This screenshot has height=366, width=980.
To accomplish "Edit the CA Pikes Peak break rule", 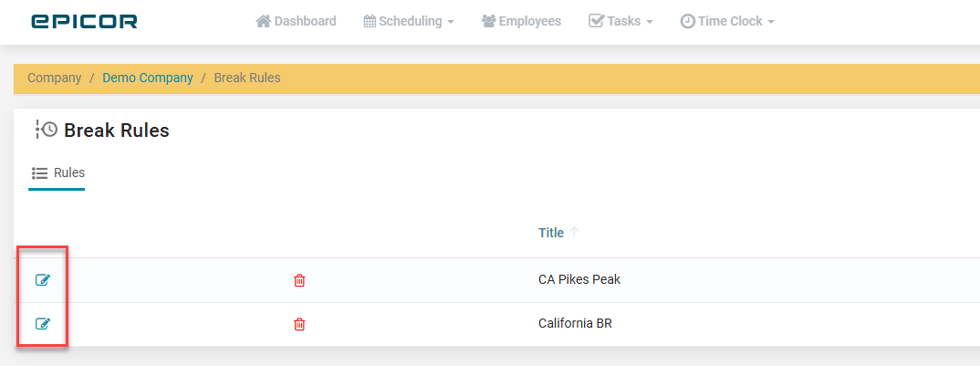I will [42, 280].
